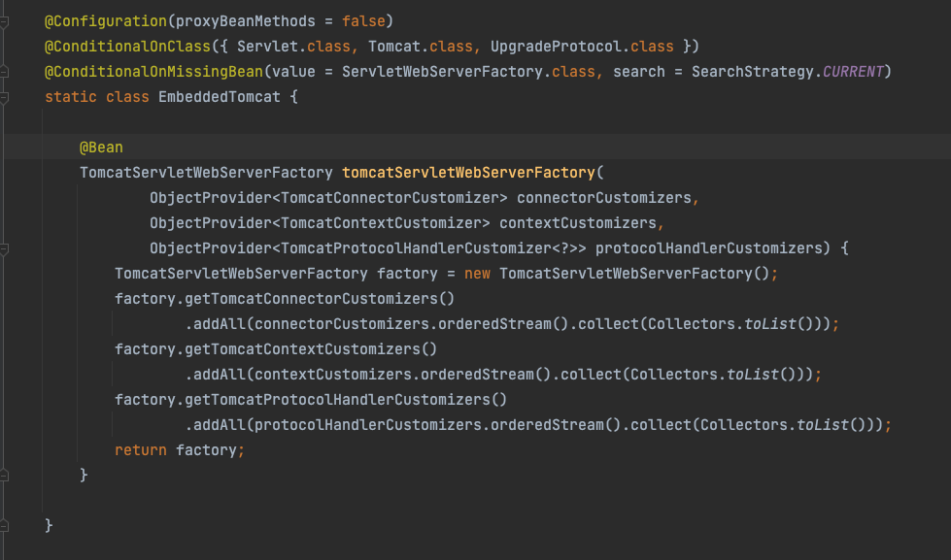
Task: Click toList on the connectorCustomizers line
Action: pyautogui.click(x=770, y=324)
